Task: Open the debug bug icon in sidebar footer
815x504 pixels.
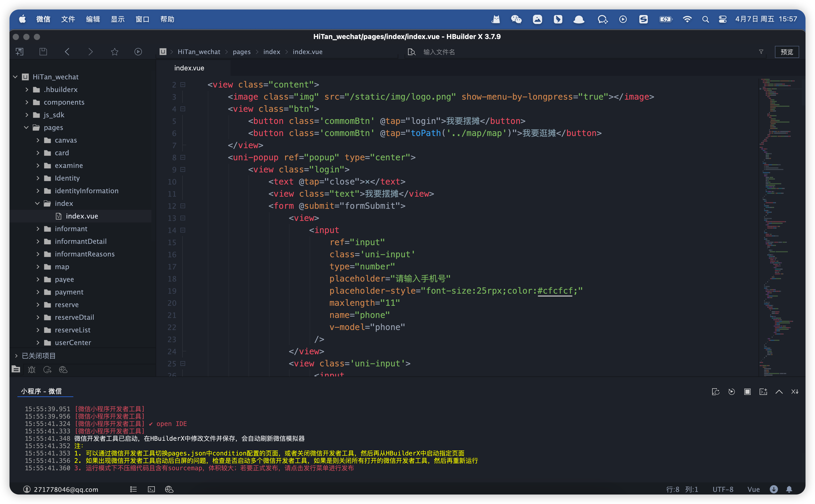Action: point(32,369)
